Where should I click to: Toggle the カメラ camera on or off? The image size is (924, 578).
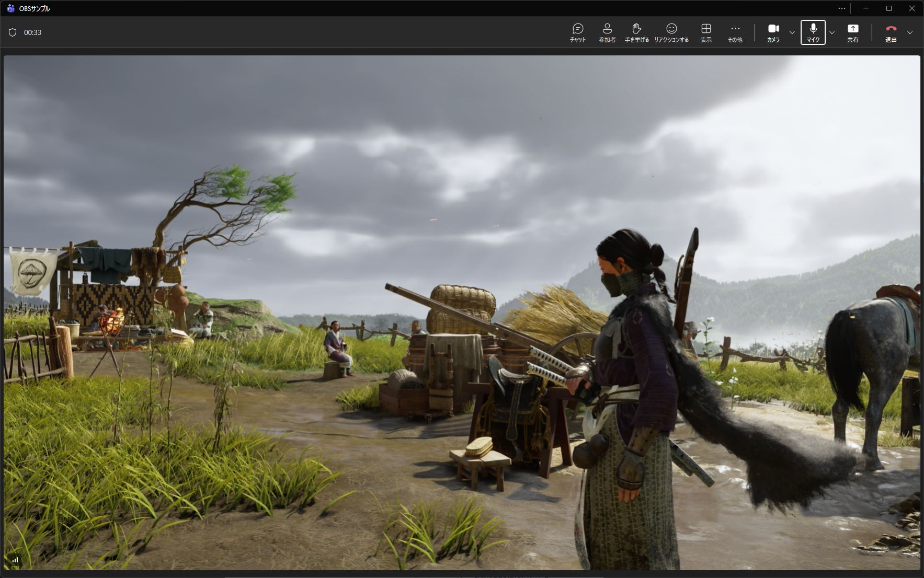(x=773, y=32)
